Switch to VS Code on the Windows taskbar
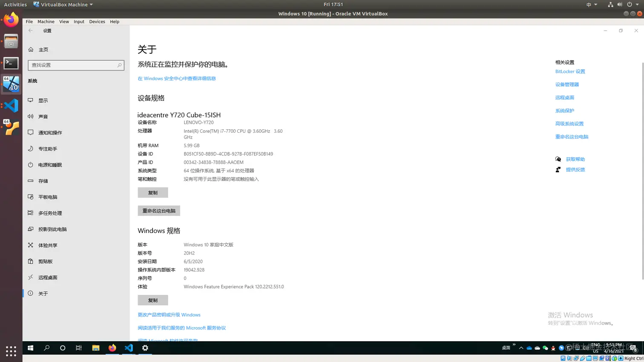Screen dimensions: 644x362 [x=129, y=348]
